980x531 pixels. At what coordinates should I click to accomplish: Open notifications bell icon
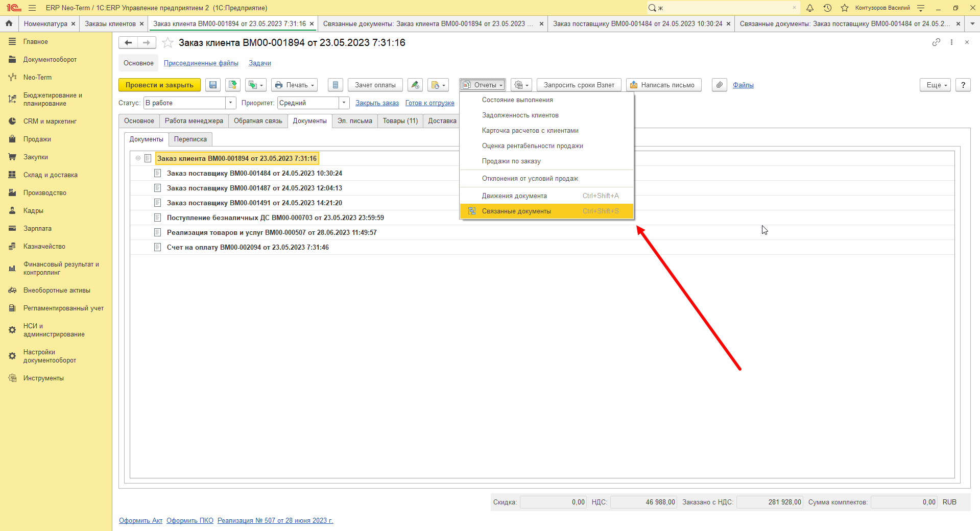point(810,8)
